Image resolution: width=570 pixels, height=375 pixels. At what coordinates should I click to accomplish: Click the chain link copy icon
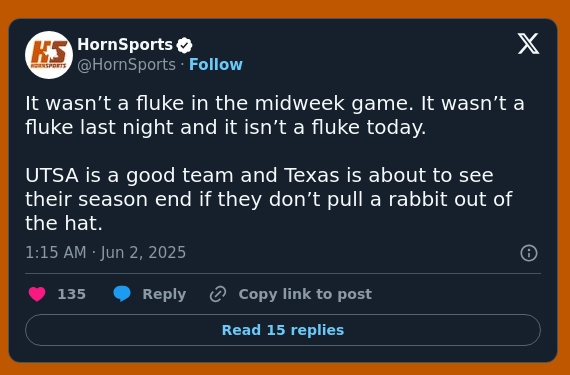coord(218,294)
